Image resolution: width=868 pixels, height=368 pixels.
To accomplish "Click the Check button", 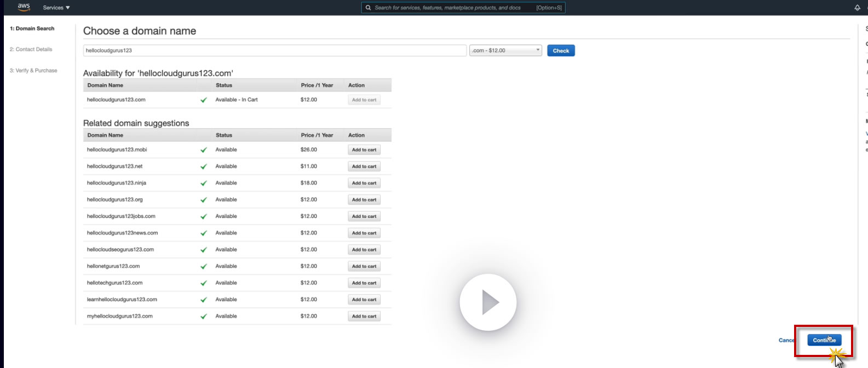I will point(561,50).
